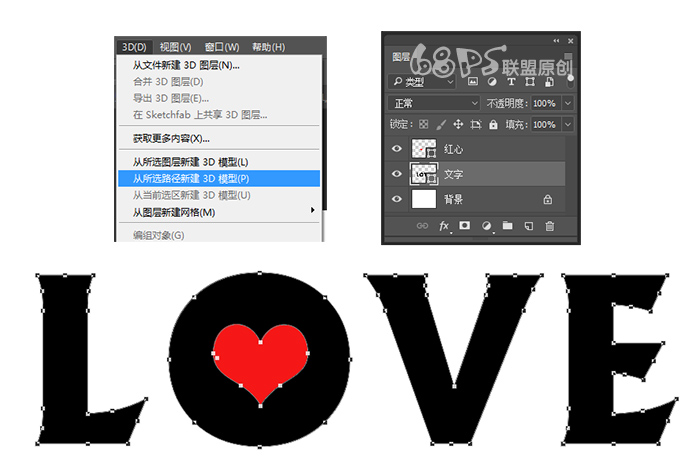This screenshot has width=696, height=464.
Task: Add a layer mask icon
Action: tap(464, 226)
